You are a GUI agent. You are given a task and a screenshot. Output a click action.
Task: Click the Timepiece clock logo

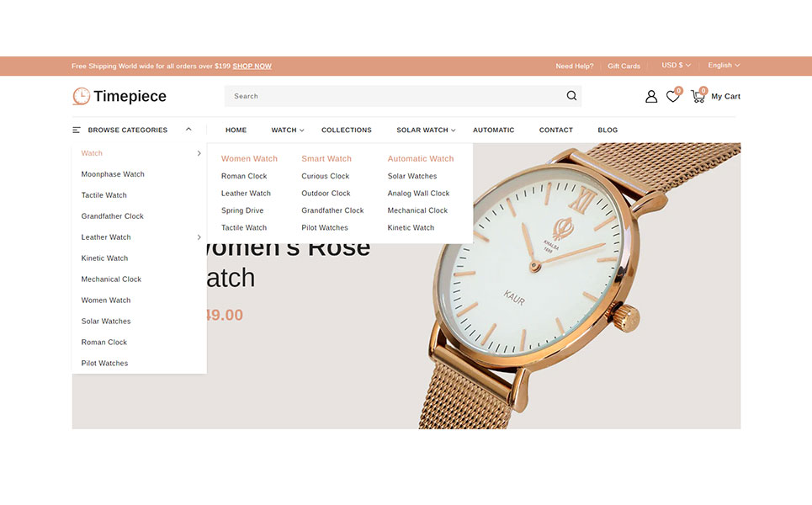(x=81, y=96)
